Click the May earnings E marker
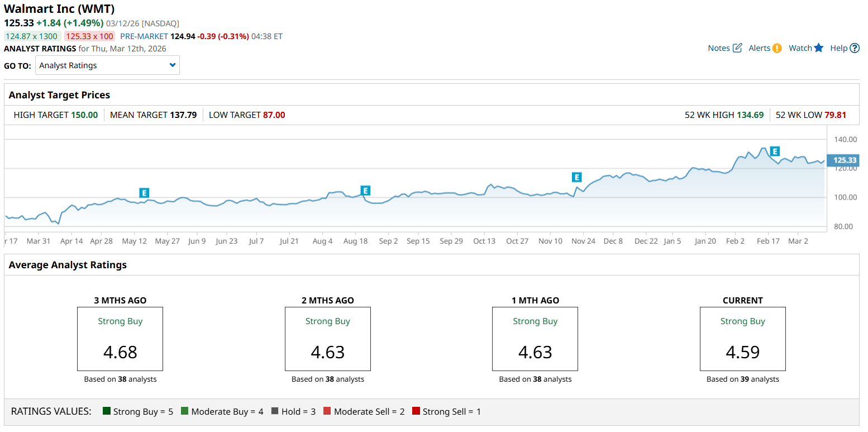Viewport: 868px width, 432px height. coord(144,193)
